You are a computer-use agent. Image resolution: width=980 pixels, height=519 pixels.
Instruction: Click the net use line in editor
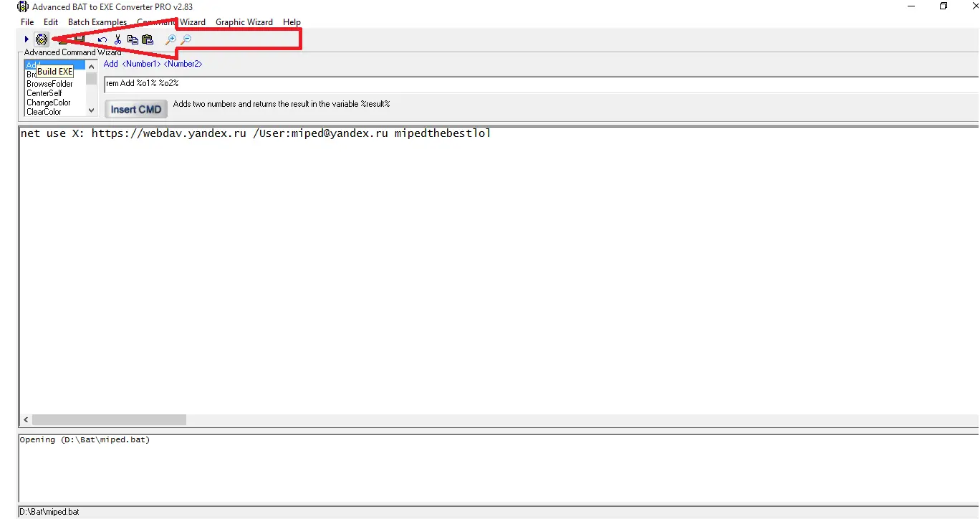pyautogui.click(x=256, y=133)
